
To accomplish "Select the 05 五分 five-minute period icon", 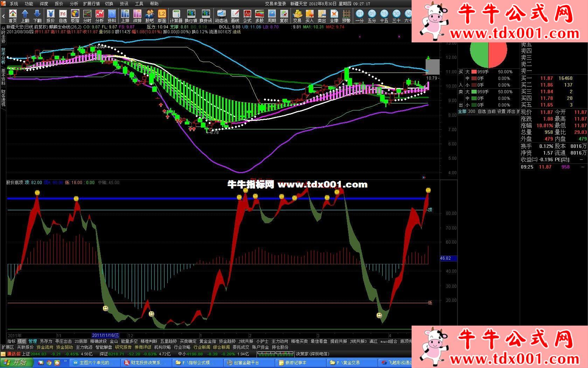I will [372, 16].
